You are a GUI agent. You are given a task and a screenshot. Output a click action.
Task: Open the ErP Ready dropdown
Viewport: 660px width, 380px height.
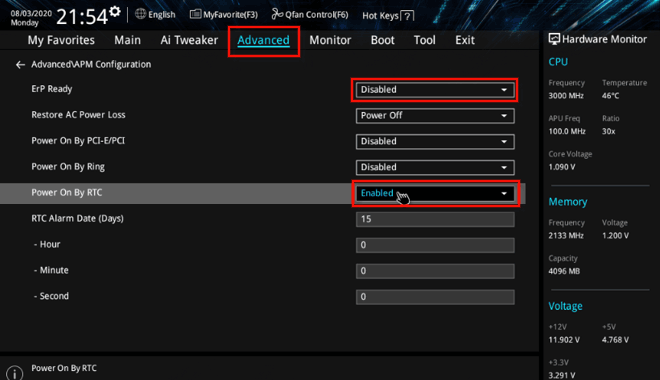pyautogui.click(x=435, y=90)
